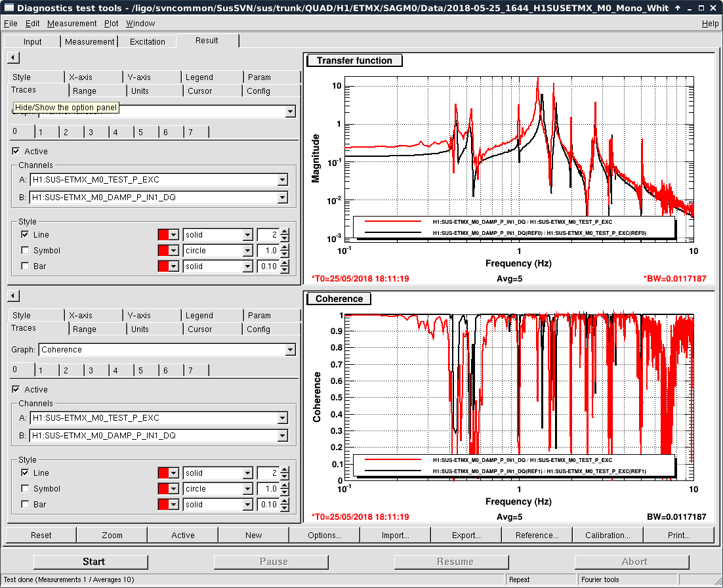Viewport: 723px width, 588px height.
Task: Open the lower Bar color dropdown arrow
Action: click(174, 505)
